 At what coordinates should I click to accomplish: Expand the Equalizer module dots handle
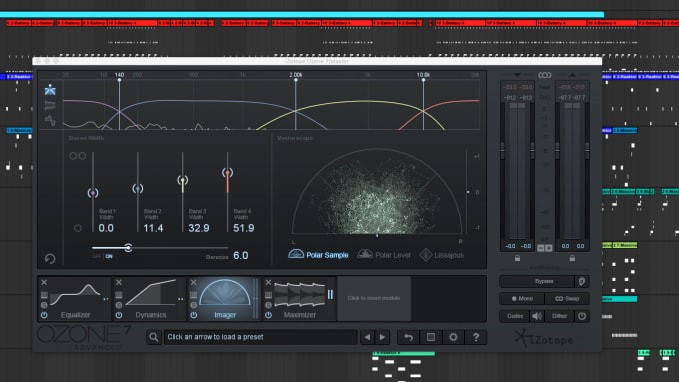pos(106,299)
